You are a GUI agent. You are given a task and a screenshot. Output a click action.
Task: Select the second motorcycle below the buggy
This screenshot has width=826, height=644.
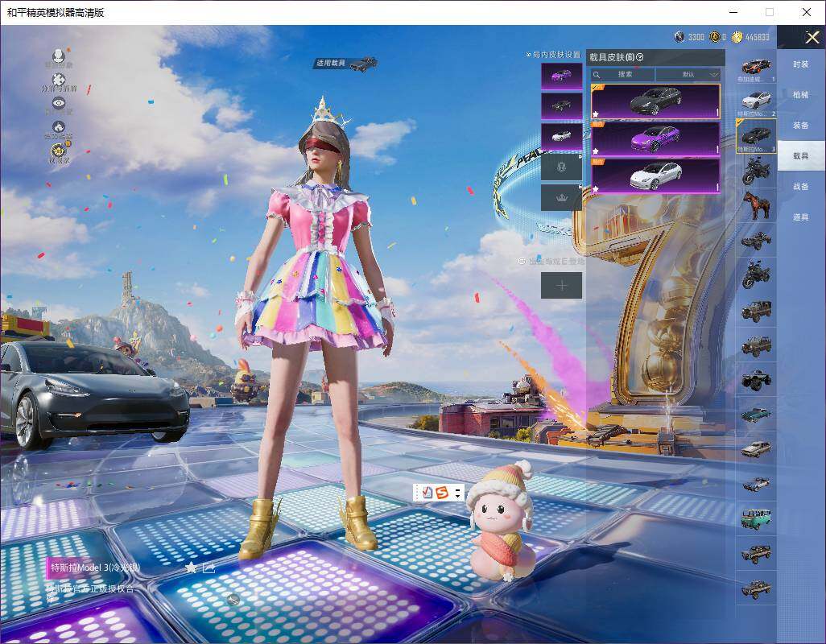[x=756, y=275]
